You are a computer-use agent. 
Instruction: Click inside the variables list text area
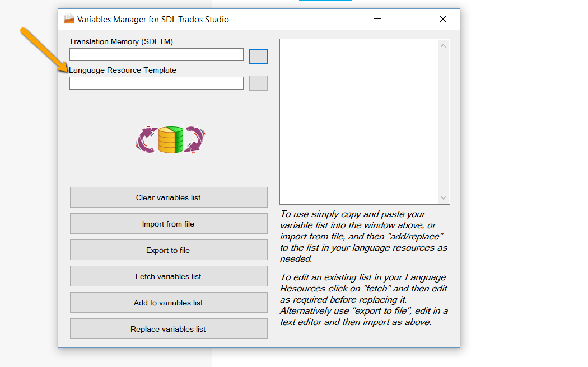[359, 122]
